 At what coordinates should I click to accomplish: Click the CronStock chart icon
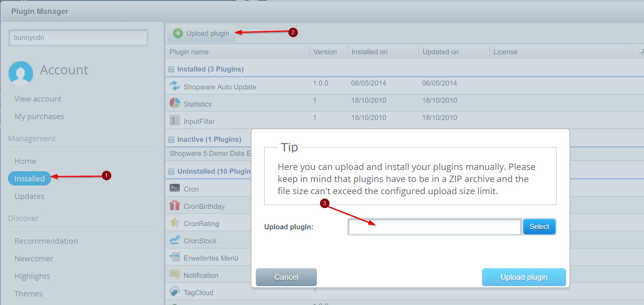click(x=175, y=240)
